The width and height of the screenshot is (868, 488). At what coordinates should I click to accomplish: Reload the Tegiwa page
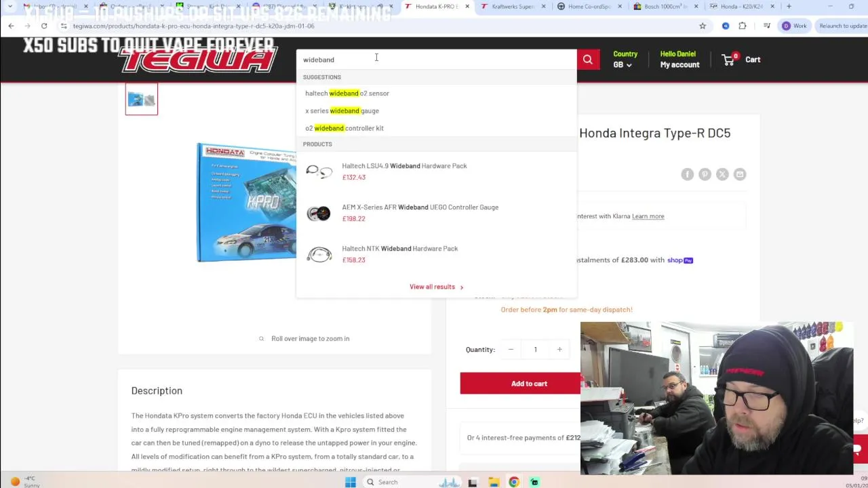coord(44,26)
